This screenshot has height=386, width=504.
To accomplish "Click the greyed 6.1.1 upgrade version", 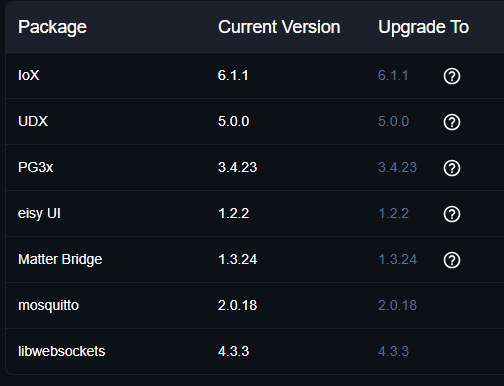I will click(393, 75).
